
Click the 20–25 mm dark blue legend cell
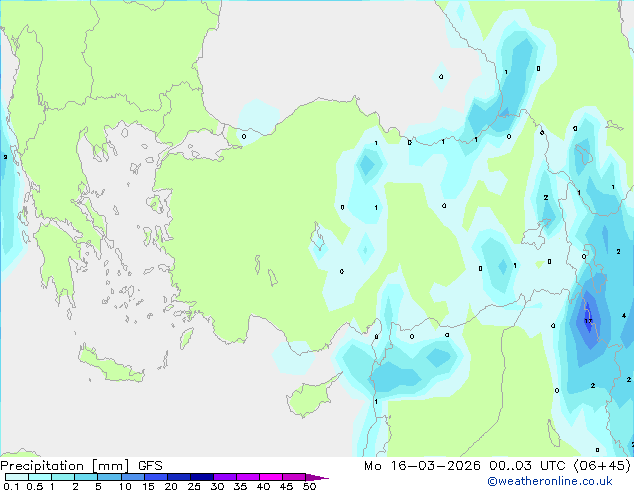(179, 477)
